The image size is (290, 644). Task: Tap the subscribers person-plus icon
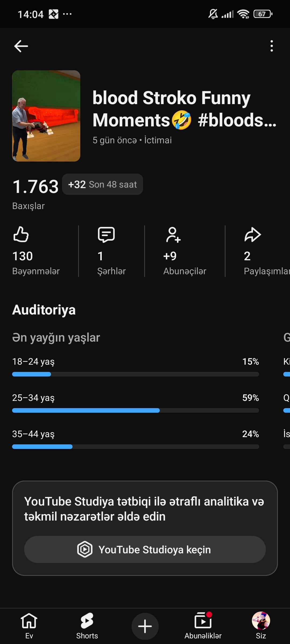point(173,235)
